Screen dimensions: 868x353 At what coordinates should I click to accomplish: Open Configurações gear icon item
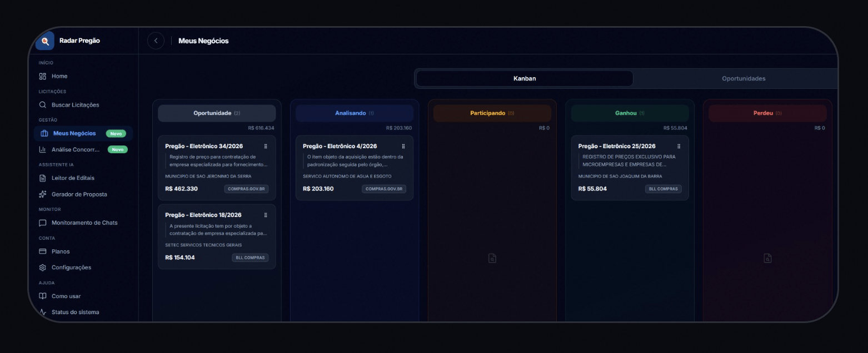coord(43,268)
